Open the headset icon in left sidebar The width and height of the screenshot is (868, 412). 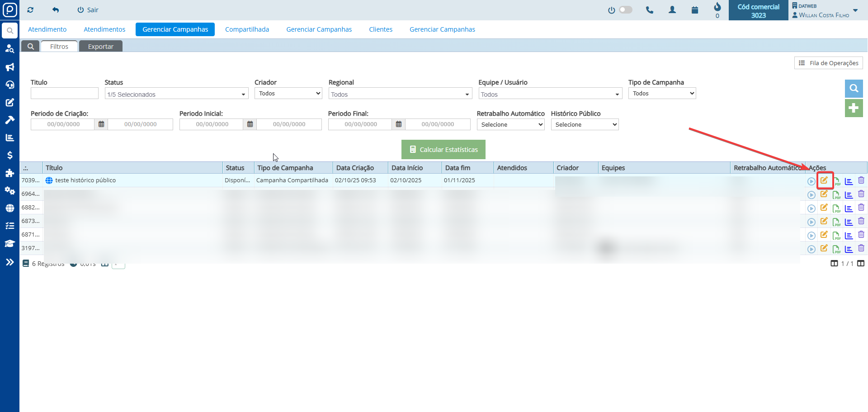[x=9, y=85]
